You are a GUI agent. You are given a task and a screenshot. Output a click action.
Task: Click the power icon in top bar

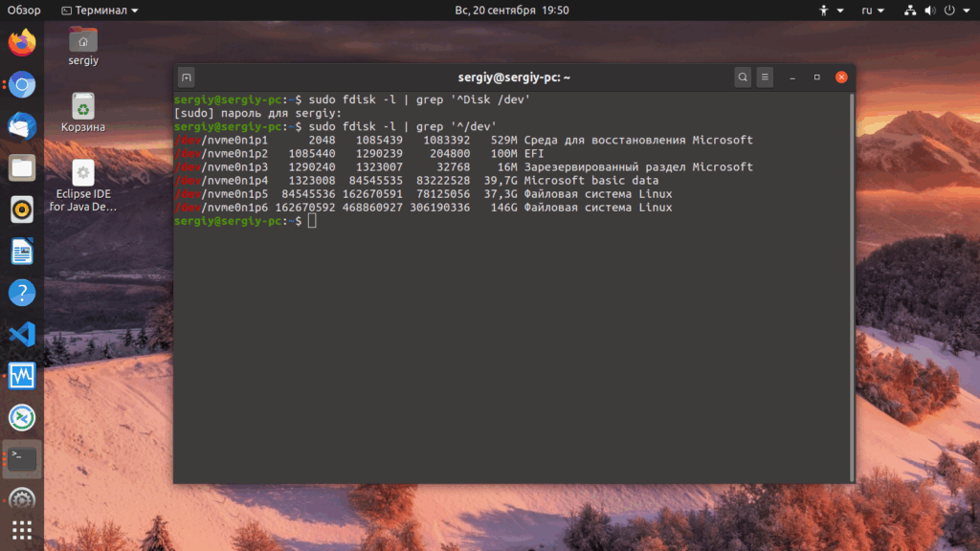(x=949, y=10)
